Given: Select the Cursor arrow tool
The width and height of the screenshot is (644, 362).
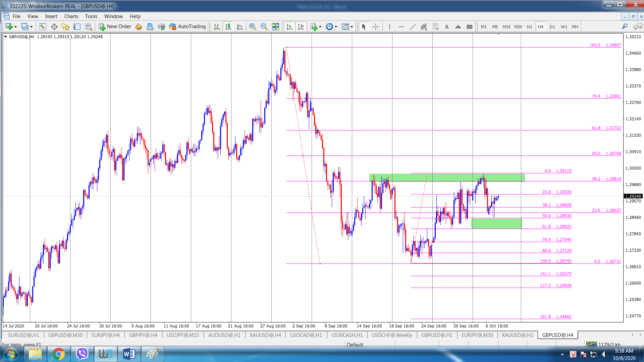Looking at the screenshot, I should click(x=364, y=26).
